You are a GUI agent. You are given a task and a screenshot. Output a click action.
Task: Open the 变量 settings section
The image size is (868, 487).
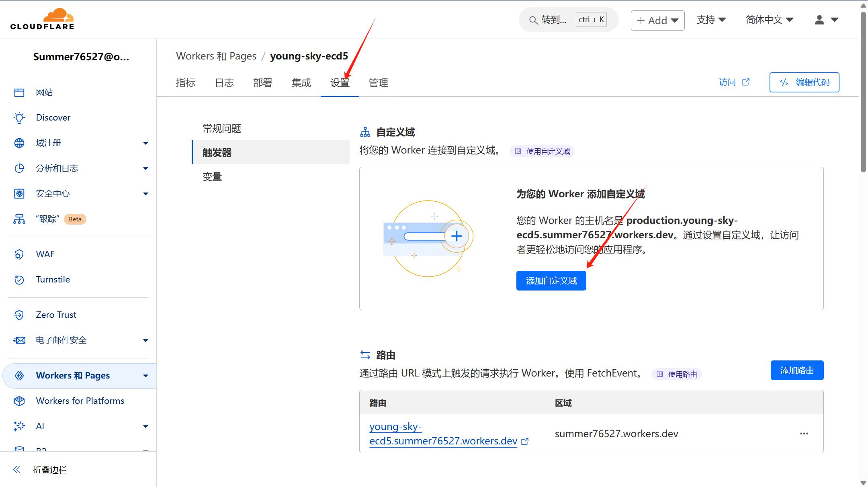[212, 176]
